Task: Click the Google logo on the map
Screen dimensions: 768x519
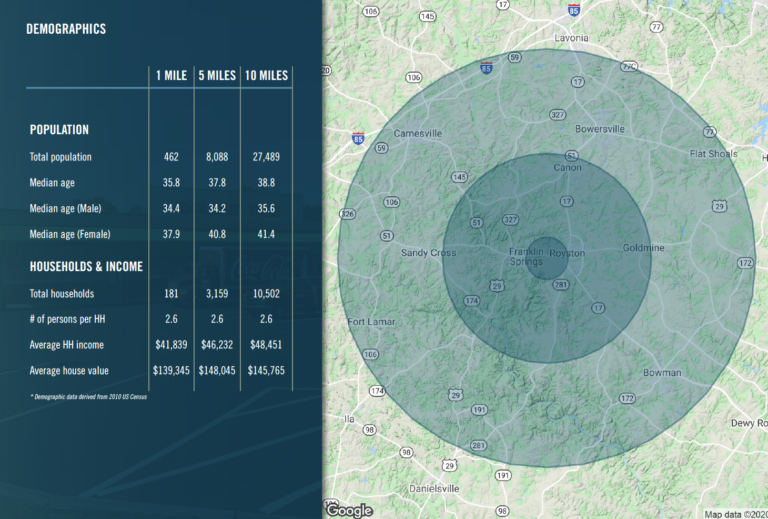Action: [x=350, y=510]
